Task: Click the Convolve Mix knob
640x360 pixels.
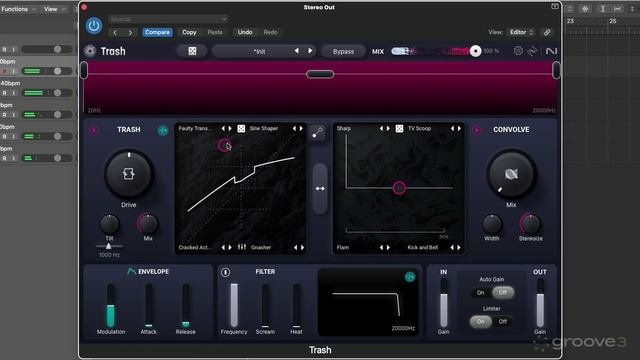Action: tap(511, 174)
